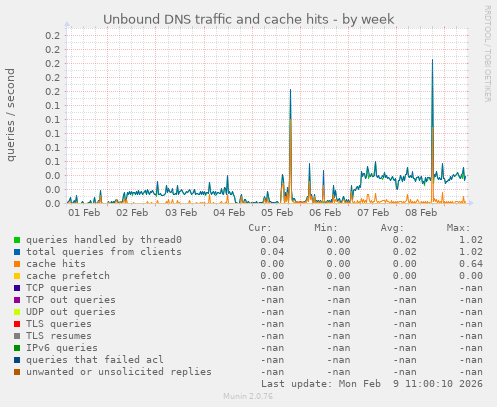Click the 'cache prefetch' legend label
This screenshot has width=497, height=407.
[68, 276]
